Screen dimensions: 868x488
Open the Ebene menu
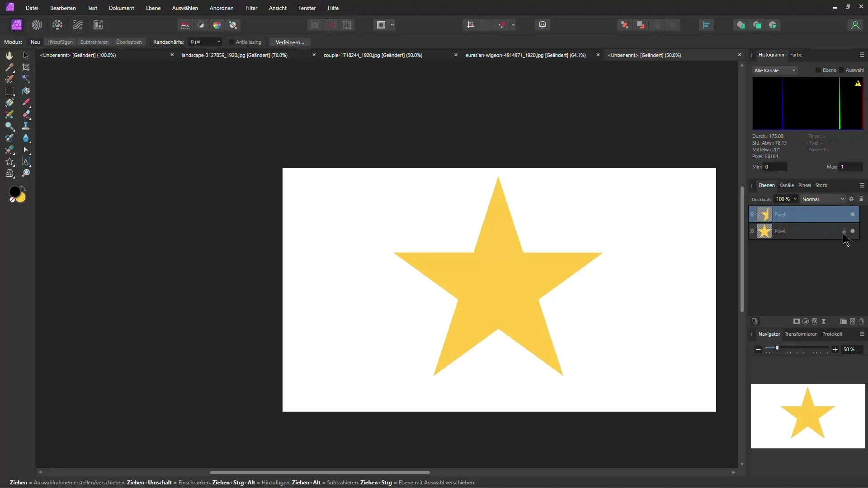coord(153,8)
